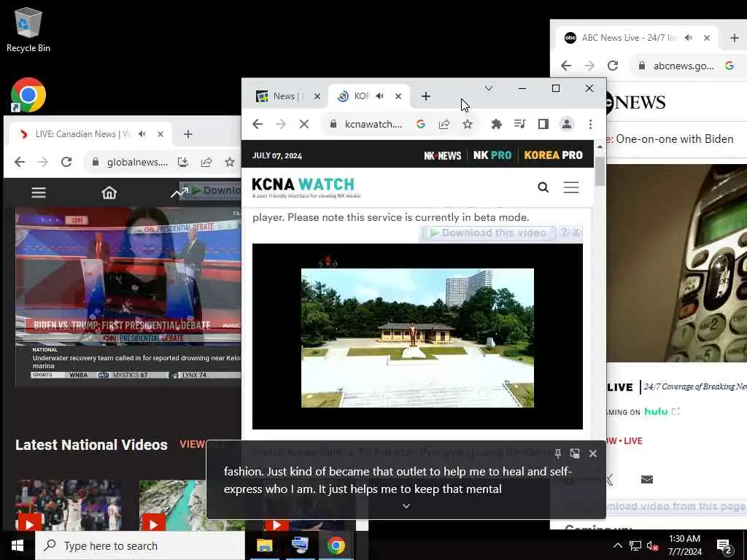Screen dimensions: 747x560
Task: Click install icon in globalnews address bar
Action: [183, 162]
